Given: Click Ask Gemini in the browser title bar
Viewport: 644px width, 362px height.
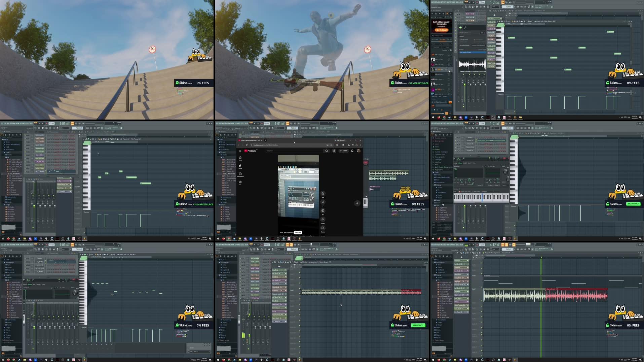Looking at the screenshot, I should (x=340, y=140).
